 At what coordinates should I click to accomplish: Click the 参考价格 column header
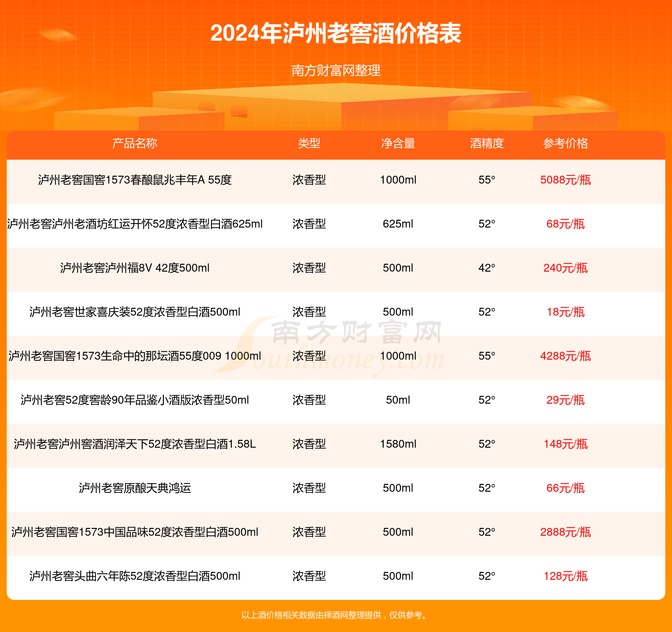[566, 143]
